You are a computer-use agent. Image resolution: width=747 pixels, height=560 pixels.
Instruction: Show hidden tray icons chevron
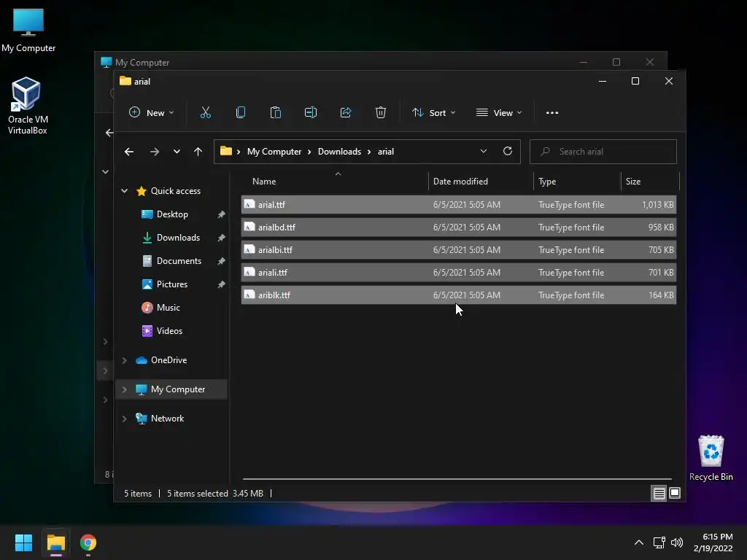[x=639, y=542]
